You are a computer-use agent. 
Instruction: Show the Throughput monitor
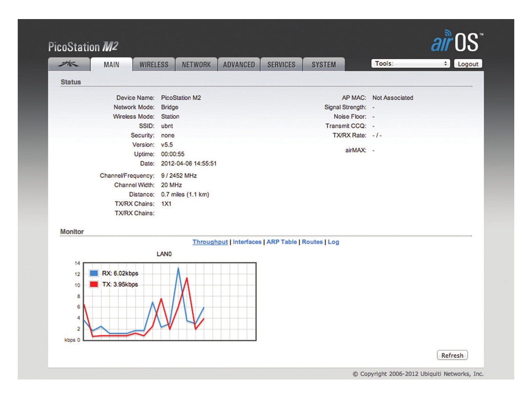coord(210,242)
